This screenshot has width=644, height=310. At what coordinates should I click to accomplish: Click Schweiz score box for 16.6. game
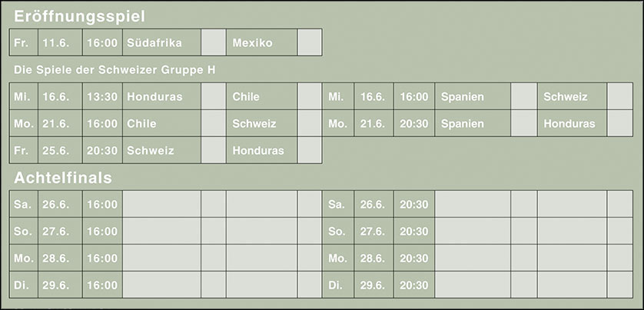point(619,97)
